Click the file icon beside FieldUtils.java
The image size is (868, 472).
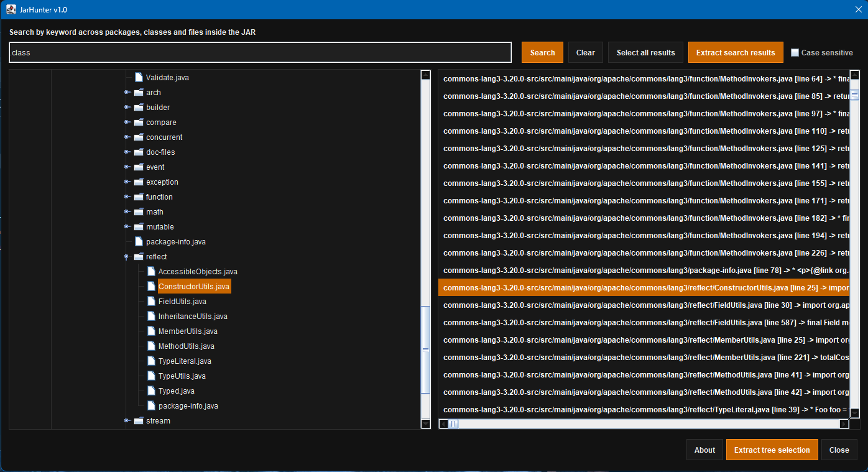(151, 302)
